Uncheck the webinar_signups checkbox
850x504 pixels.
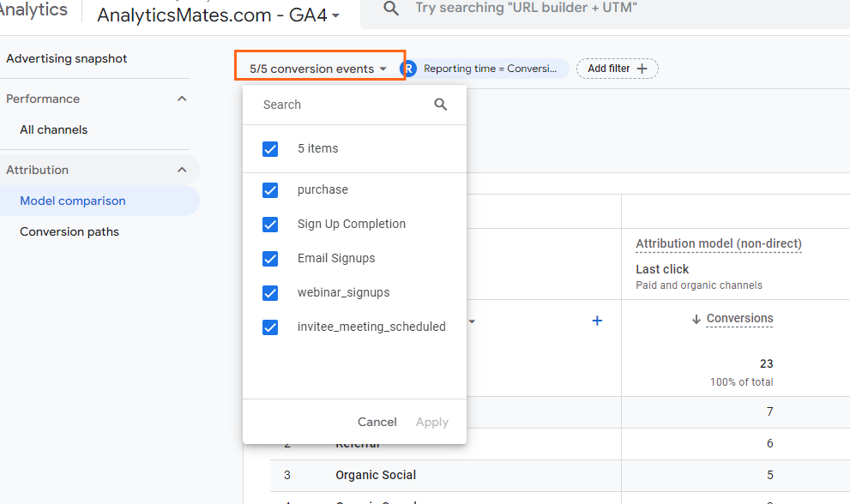click(x=270, y=293)
